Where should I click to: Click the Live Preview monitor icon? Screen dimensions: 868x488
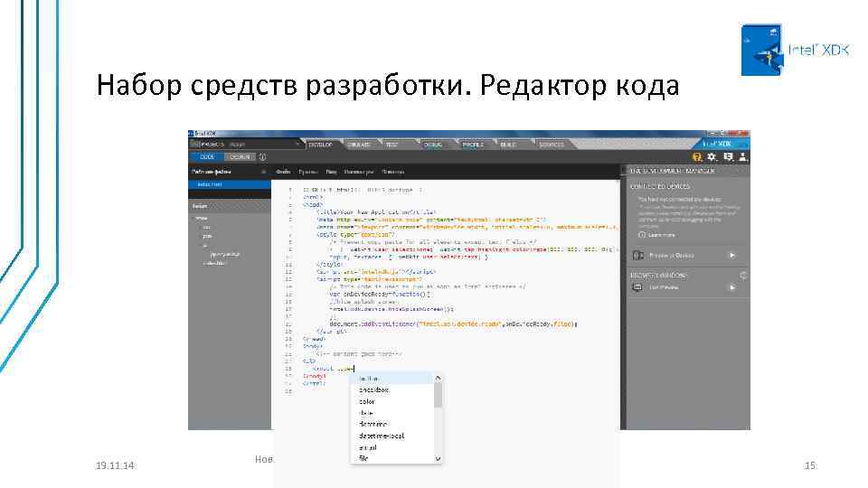[637, 287]
